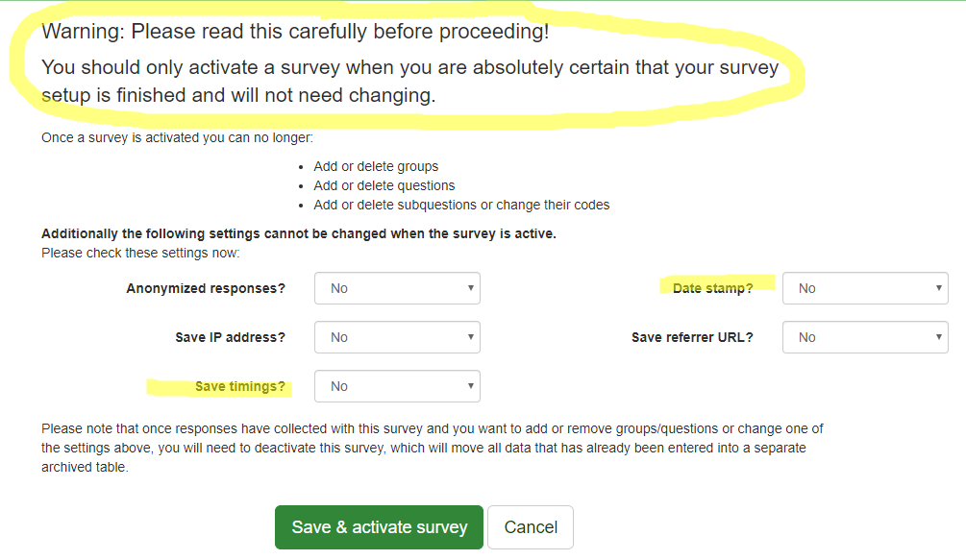Click the 'Add or delete subquestions' bullet item
Image resolution: width=966 pixels, height=560 pixels.
click(461, 205)
